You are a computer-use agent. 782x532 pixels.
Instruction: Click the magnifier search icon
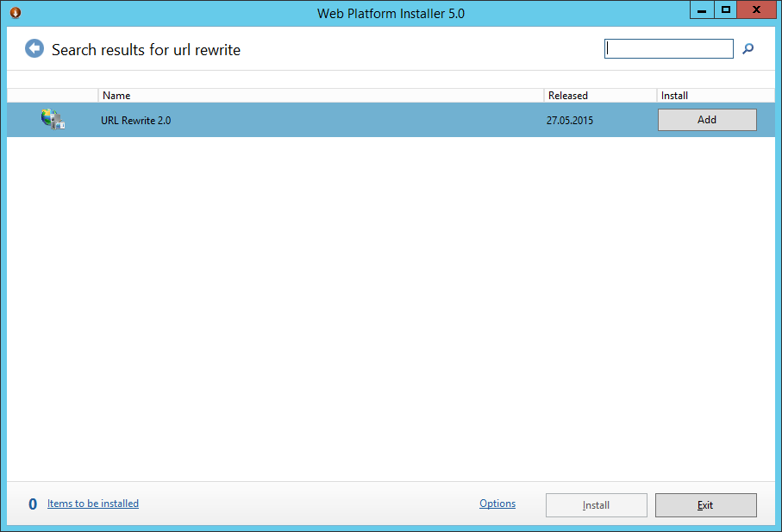coord(748,48)
